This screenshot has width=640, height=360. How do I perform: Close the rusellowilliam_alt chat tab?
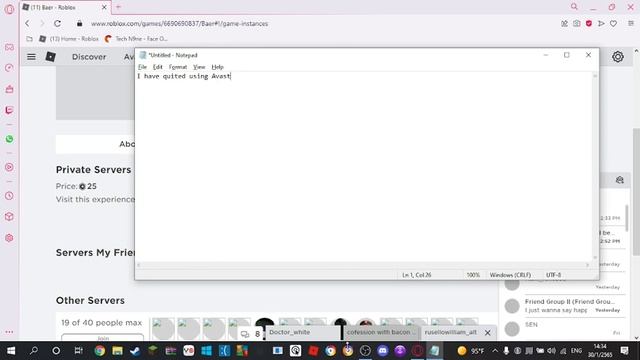coord(488,333)
